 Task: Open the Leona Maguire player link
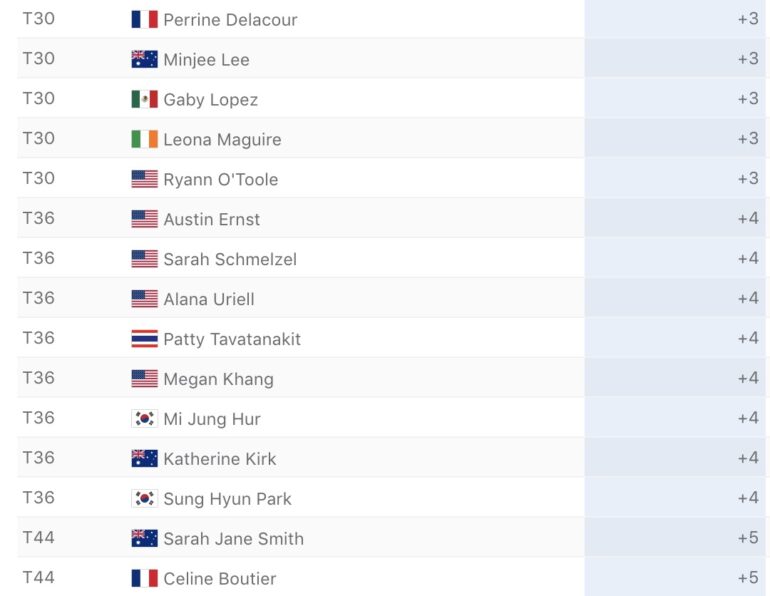[x=222, y=139]
